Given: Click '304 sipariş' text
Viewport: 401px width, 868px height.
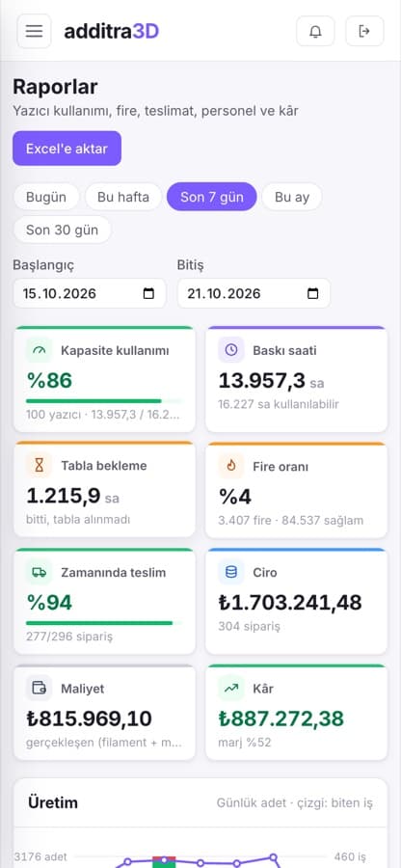Looking at the screenshot, I should click(x=249, y=627).
